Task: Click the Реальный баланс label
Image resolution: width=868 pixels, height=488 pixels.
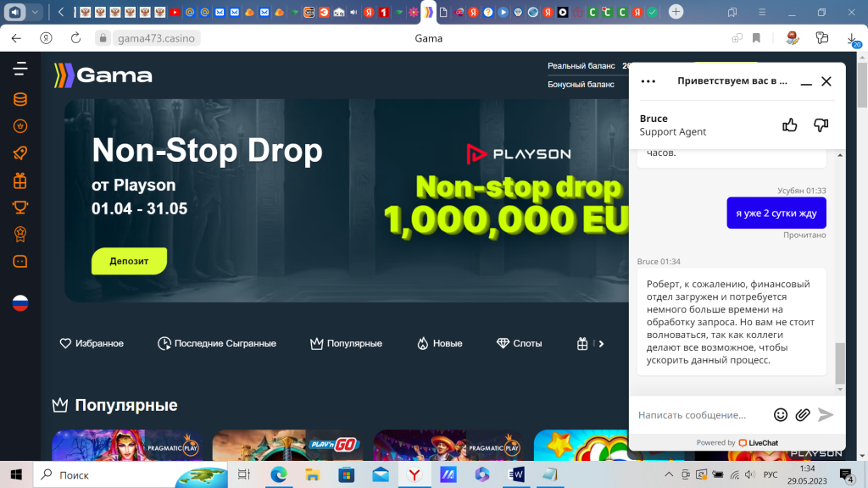Action: click(581, 66)
